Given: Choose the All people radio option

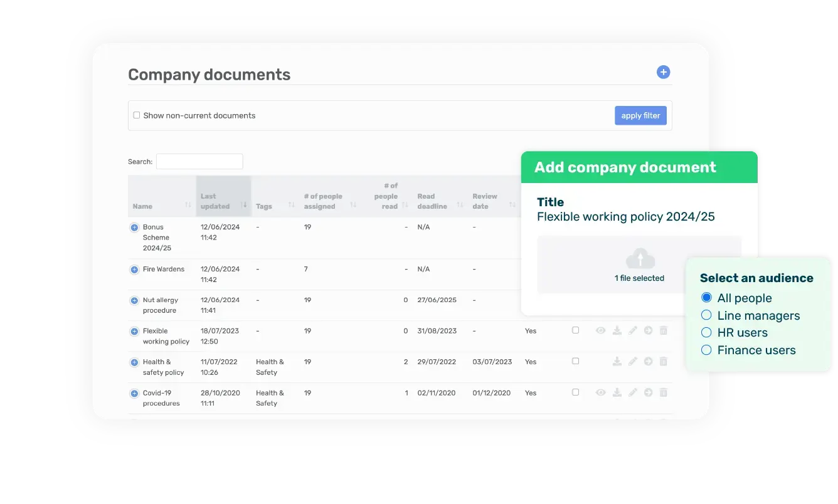Looking at the screenshot, I should [706, 298].
